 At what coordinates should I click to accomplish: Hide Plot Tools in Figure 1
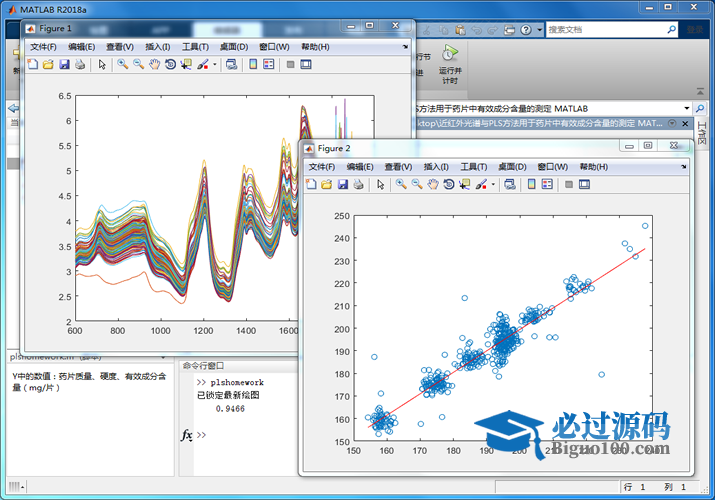pos(290,64)
